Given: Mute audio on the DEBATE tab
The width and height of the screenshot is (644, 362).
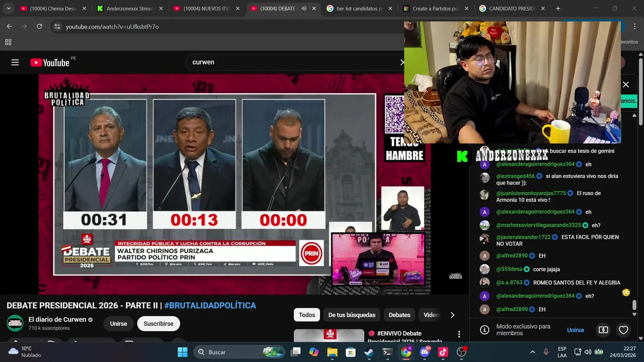Looking at the screenshot, I should (x=304, y=9).
